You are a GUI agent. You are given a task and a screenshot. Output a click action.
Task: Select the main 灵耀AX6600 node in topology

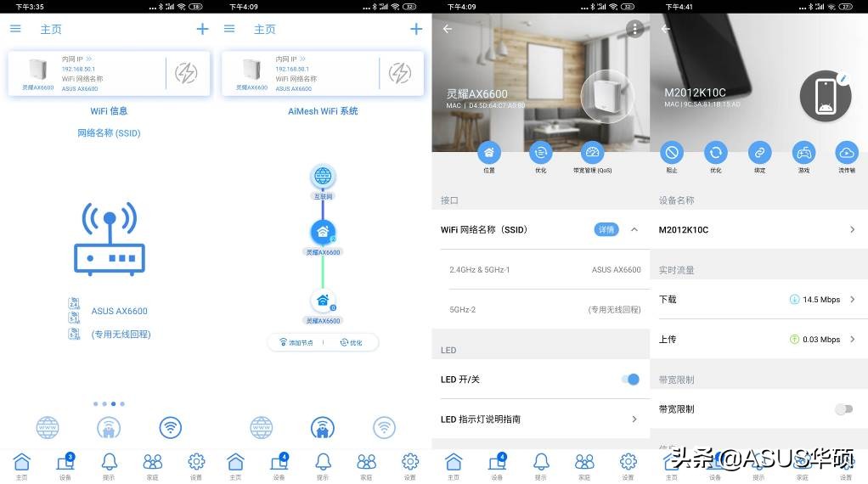point(323,232)
